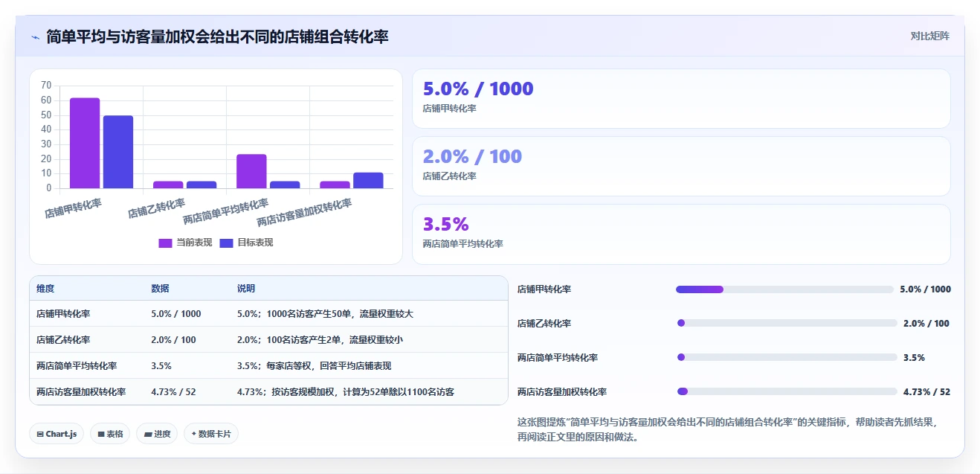Click the 对比矩阵 label in header
The height and width of the screenshot is (474, 980).
pyautogui.click(x=929, y=36)
